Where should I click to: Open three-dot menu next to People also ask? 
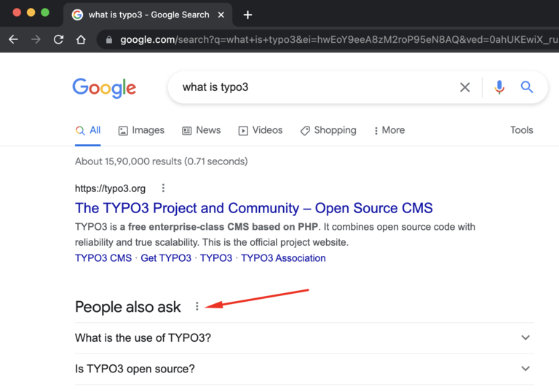(197, 307)
